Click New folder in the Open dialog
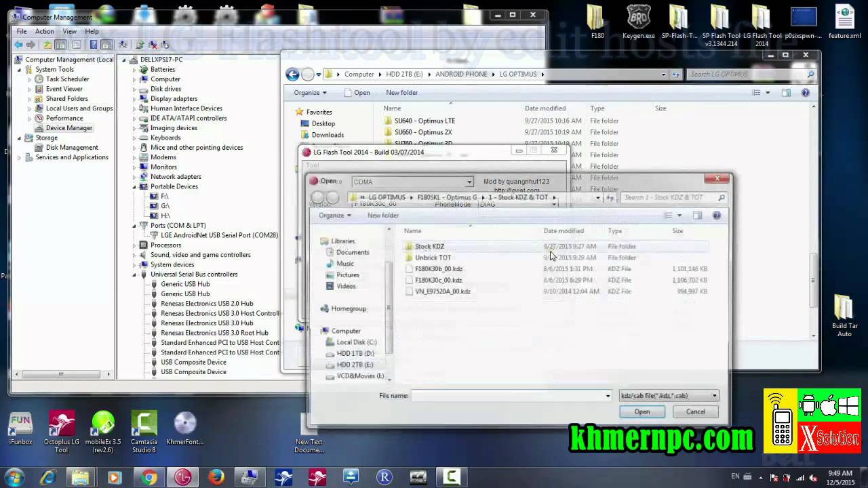This screenshot has height=488, width=868. [383, 216]
